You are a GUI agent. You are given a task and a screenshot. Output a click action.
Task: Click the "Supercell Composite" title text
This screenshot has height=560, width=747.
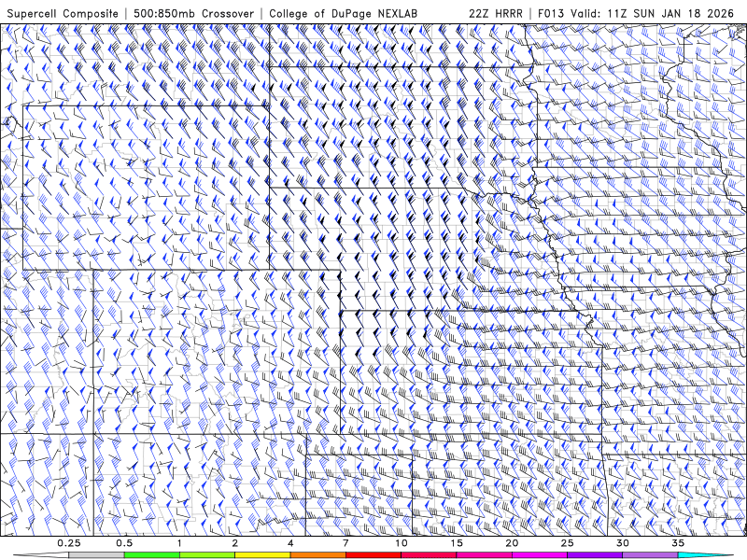(63, 14)
